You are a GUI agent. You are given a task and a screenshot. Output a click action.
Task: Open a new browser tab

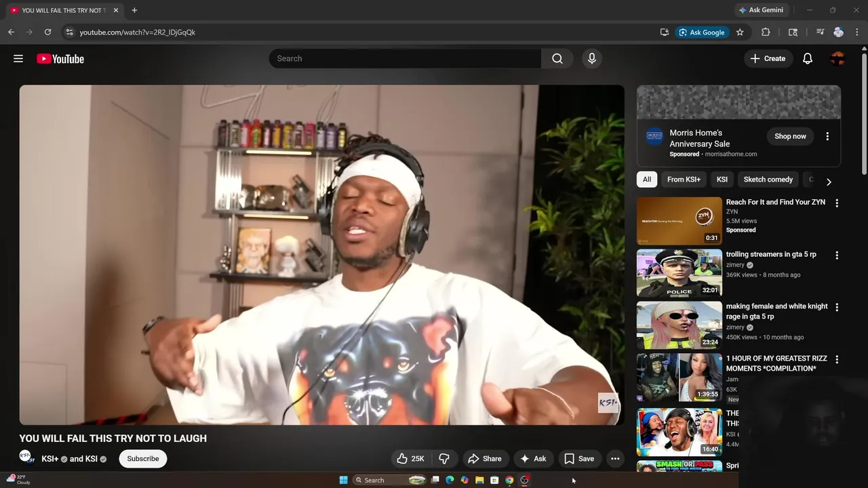point(134,10)
